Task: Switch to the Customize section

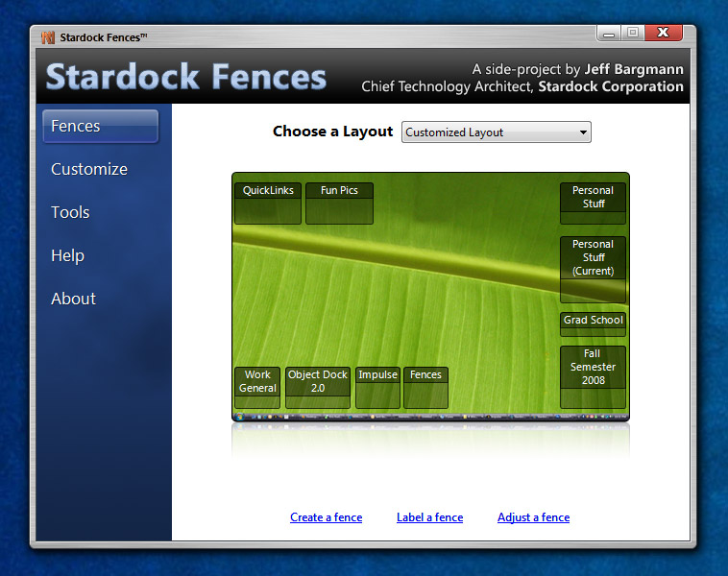Action: click(89, 169)
